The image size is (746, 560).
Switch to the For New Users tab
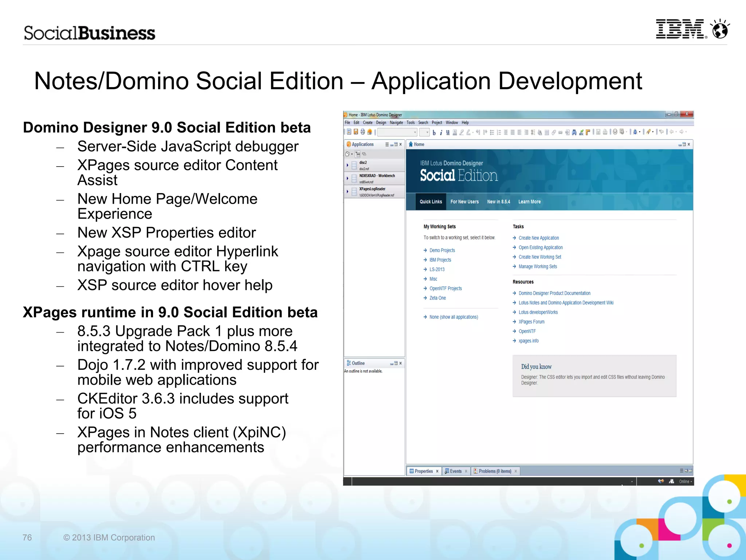(x=464, y=201)
